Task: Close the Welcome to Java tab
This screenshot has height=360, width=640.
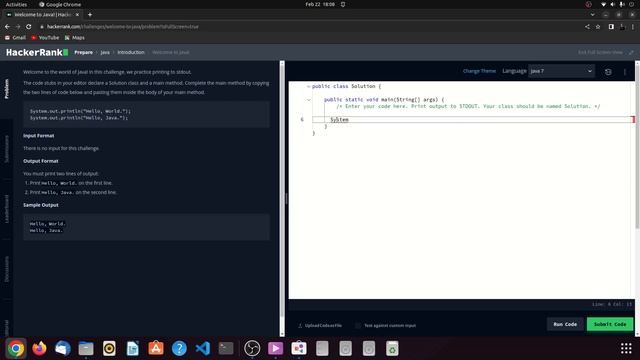Action: [x=77, y=15]
